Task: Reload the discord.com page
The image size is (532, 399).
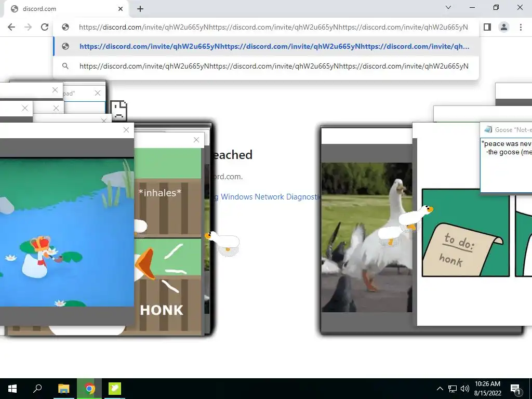Action: click(45, 27)
